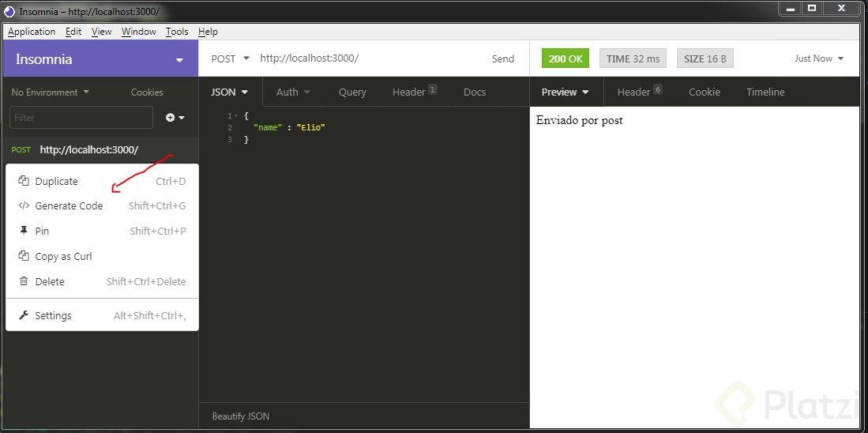Switch to the Docs tab

click(475, 92)
